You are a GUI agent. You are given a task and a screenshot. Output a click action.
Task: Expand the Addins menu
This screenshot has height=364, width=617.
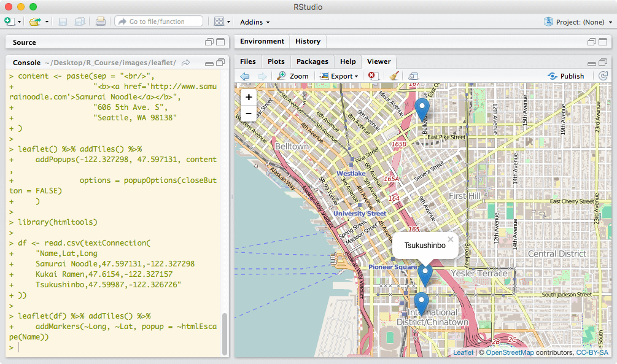[x=255, y=22]
